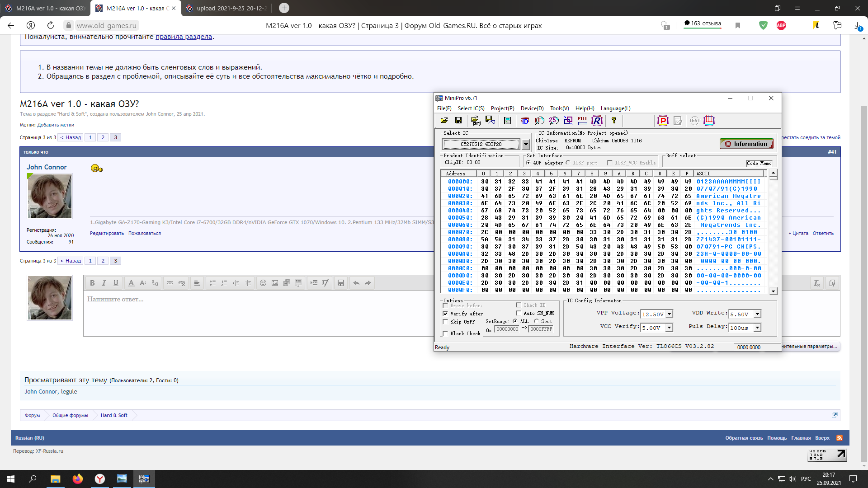This screenshot has width=868, height=488.
Task: Click the open file icon in MiniPro toolbar
Action: click(444, 120)
